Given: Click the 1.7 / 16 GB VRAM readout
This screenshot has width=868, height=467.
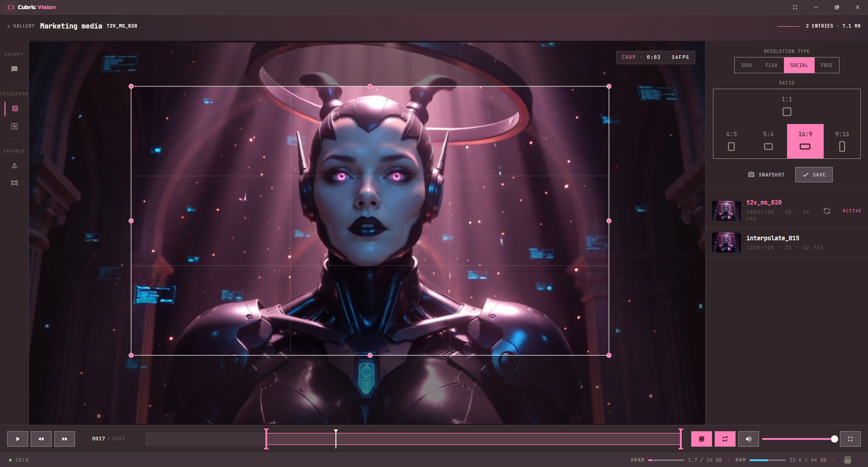Looking at the screenshot, I should [x=705, y=460].
